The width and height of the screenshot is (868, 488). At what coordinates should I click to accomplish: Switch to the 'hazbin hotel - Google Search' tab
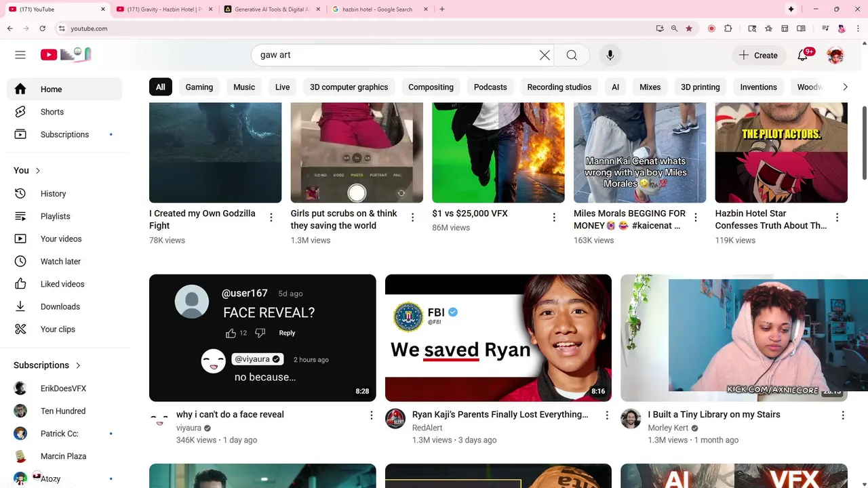coord(380,9)
